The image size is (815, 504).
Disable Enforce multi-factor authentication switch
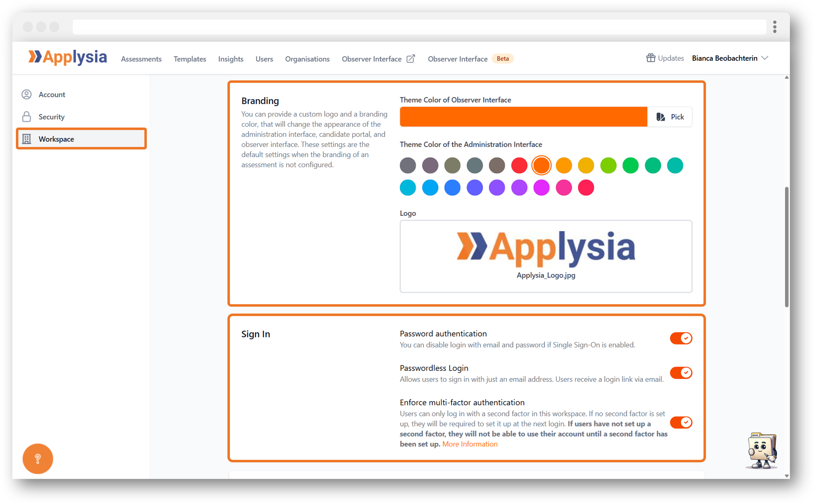pos(681,422)
